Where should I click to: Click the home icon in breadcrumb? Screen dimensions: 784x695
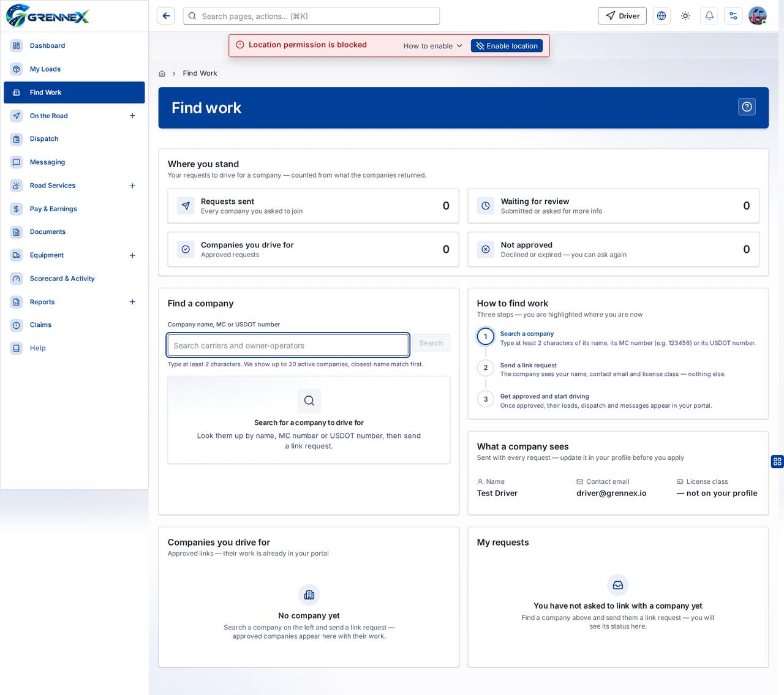click(162, 73)
